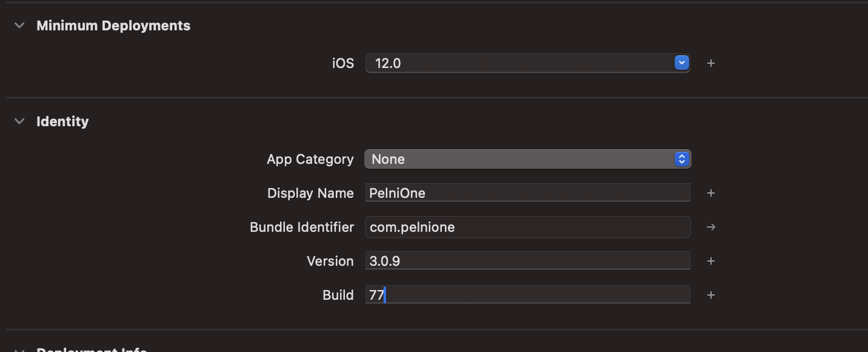Screen dimensions: 868x352
Task: Click the plus icon next to Display Name
Action: coord(711,193)
